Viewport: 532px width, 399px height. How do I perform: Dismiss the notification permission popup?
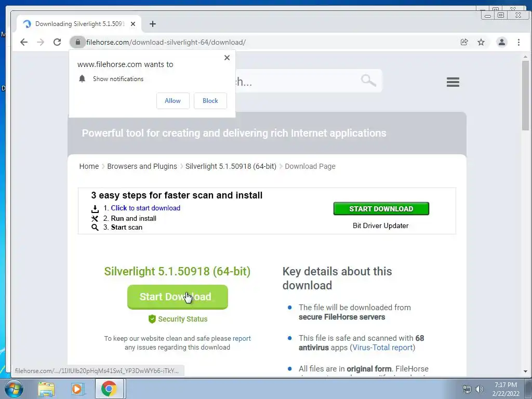(x=227, y=58)
